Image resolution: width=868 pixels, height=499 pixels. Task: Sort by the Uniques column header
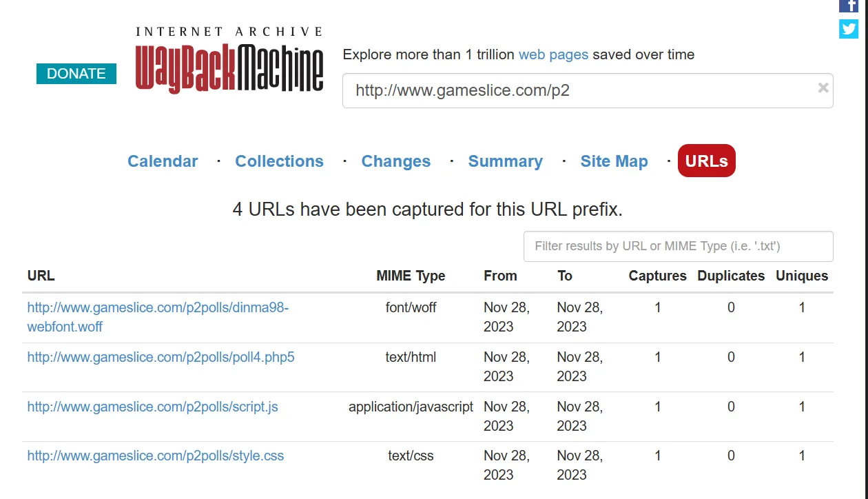[802, 276]
